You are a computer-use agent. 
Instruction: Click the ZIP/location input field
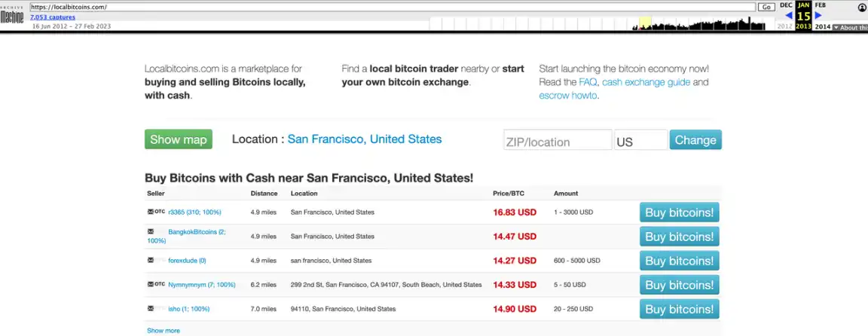pos(558,140)
